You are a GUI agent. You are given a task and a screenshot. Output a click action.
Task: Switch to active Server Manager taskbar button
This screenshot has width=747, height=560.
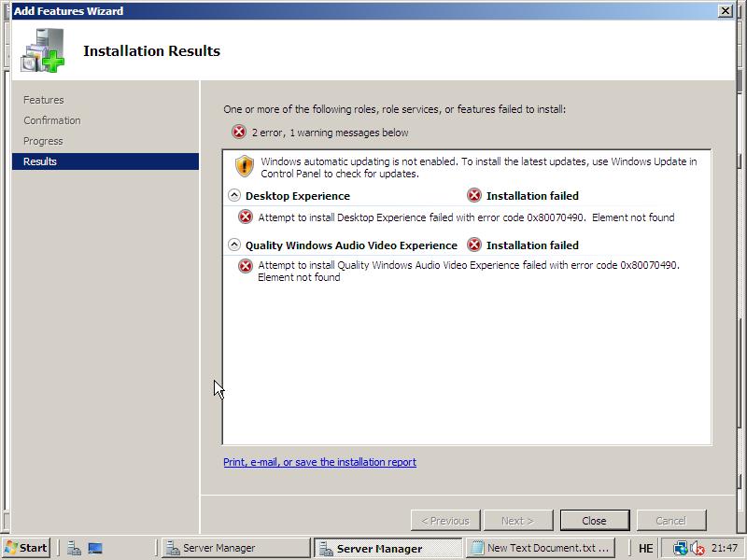click(388, 548)
